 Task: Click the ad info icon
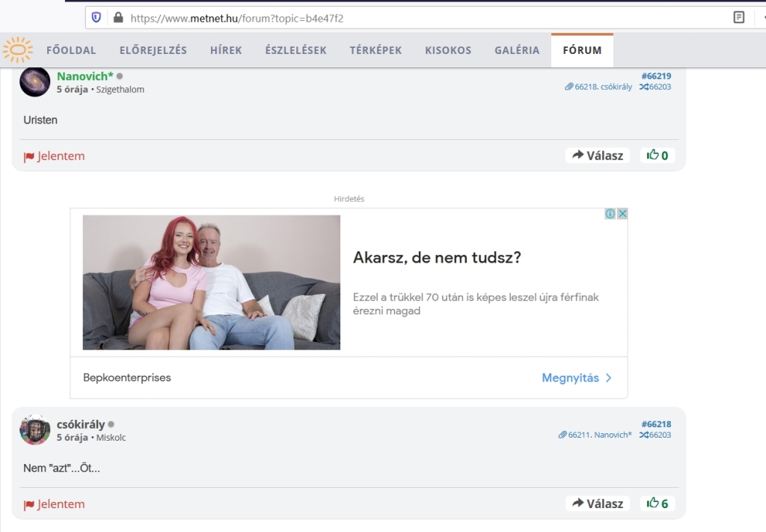pos(610,214)
